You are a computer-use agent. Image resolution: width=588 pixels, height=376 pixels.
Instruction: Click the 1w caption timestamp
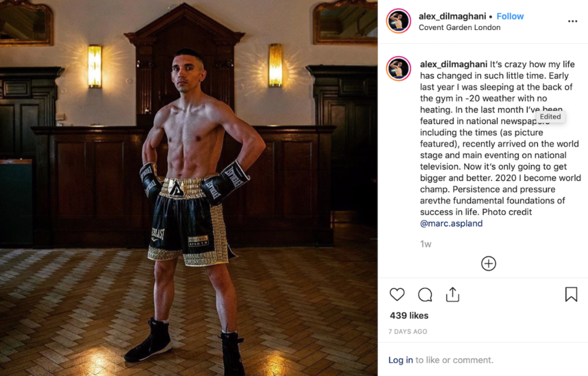click(x=425, y=244)
